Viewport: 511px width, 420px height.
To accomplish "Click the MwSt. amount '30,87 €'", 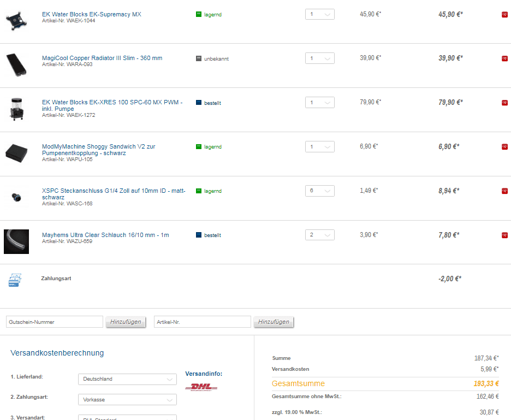I will [489, 412].
